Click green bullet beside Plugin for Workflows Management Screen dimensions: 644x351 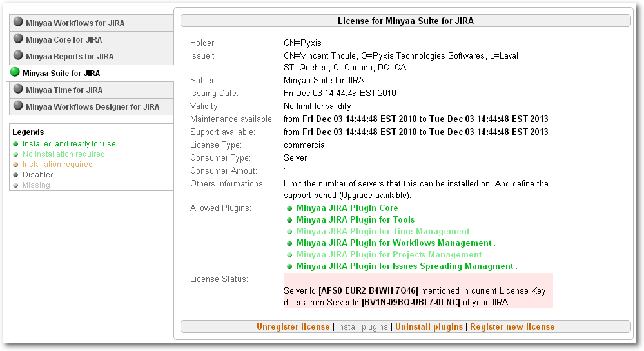(x=289, y=243)
